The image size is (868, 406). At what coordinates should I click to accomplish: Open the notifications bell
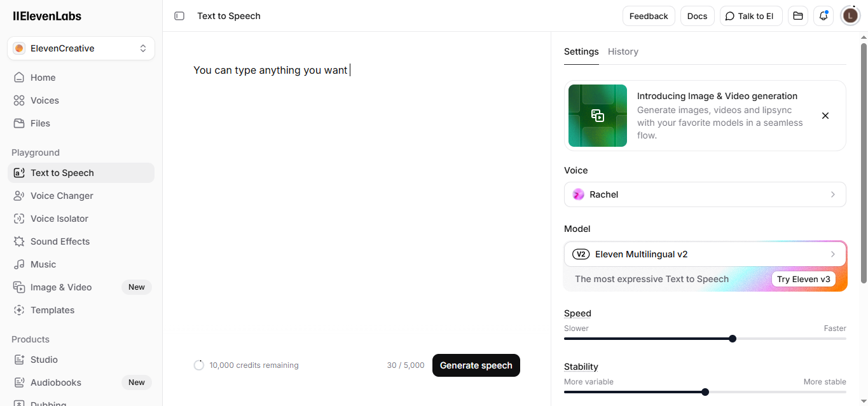click(x=823, y=15)
